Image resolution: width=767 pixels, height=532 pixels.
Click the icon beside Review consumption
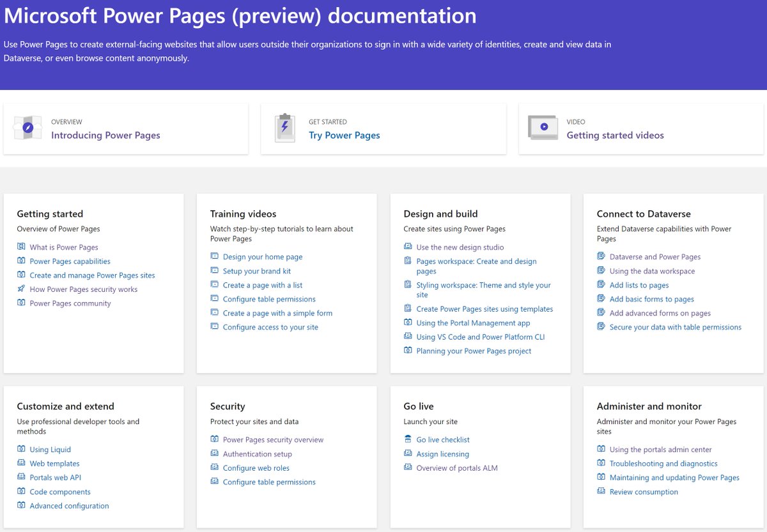(x=601, y=492)
